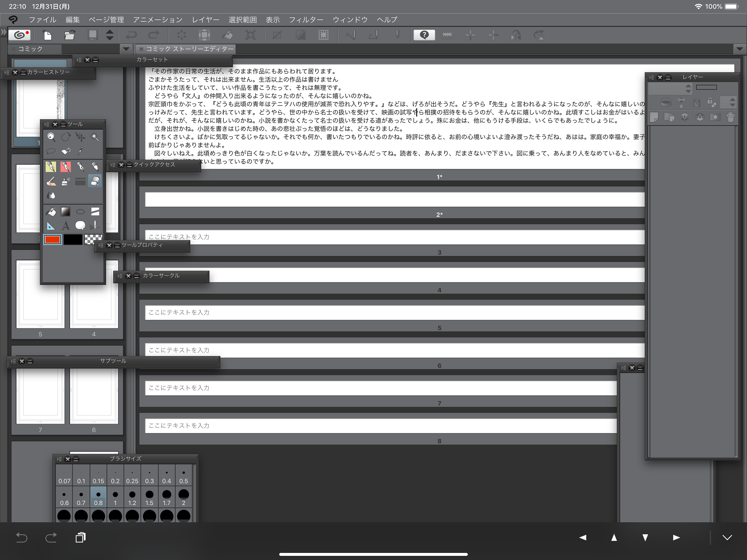
Task: Switch to コミック ストーリーエディター tab
Action: pyautogui.click(x=189, y=49)
